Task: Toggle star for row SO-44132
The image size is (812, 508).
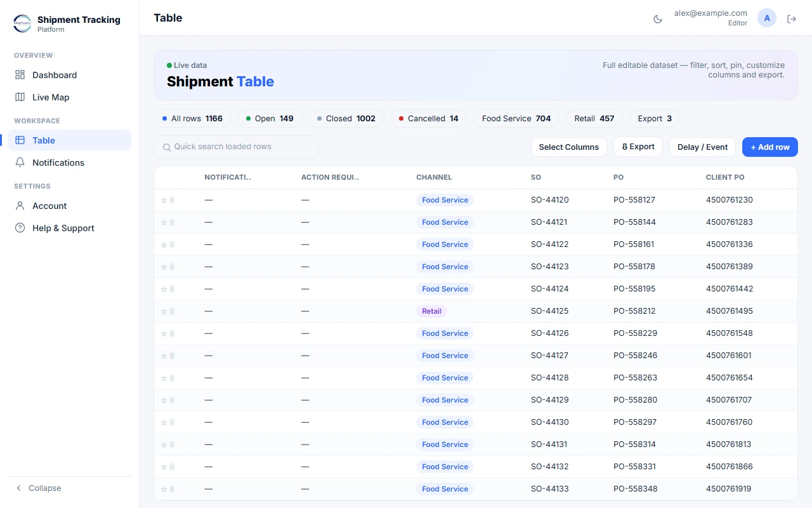Action: (x=164, y=467)
